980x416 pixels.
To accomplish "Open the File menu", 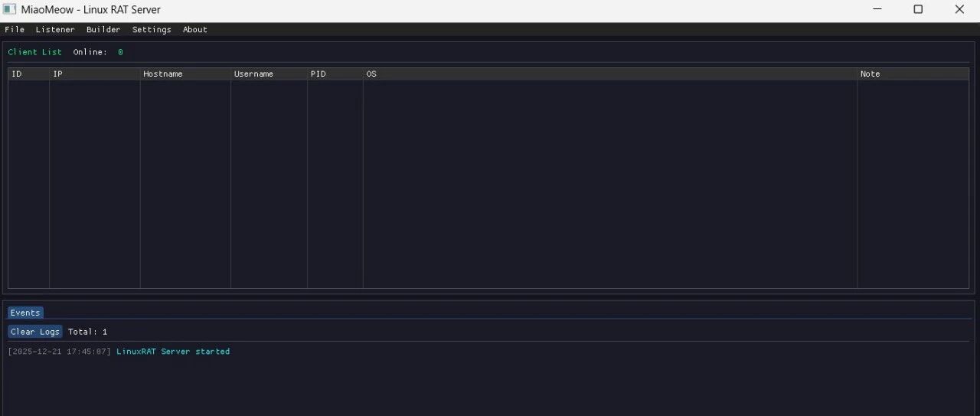I will [x=15, y=30].
